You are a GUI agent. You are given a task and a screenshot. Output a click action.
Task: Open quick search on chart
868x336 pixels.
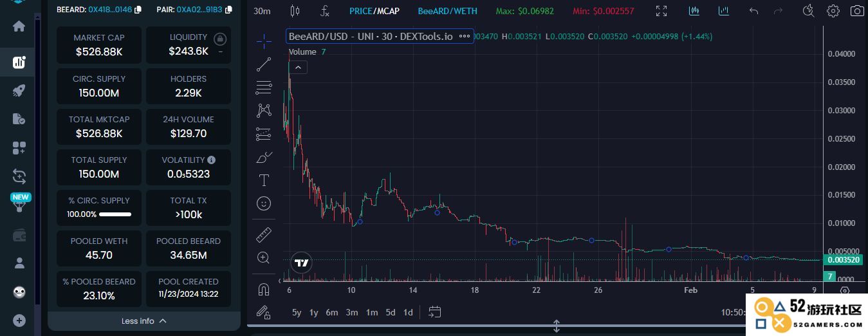[x=809, y=11]
